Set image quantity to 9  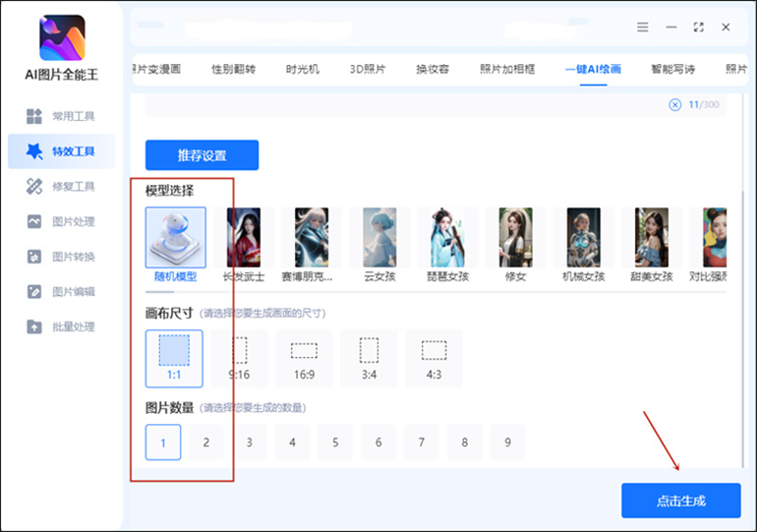click(507, 443)
